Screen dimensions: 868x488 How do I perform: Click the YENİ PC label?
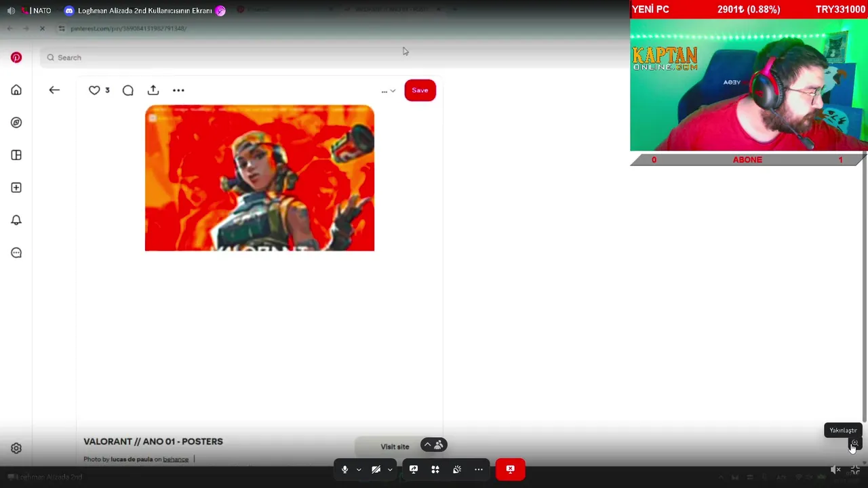pyautogui.click(x=650, y=9)
